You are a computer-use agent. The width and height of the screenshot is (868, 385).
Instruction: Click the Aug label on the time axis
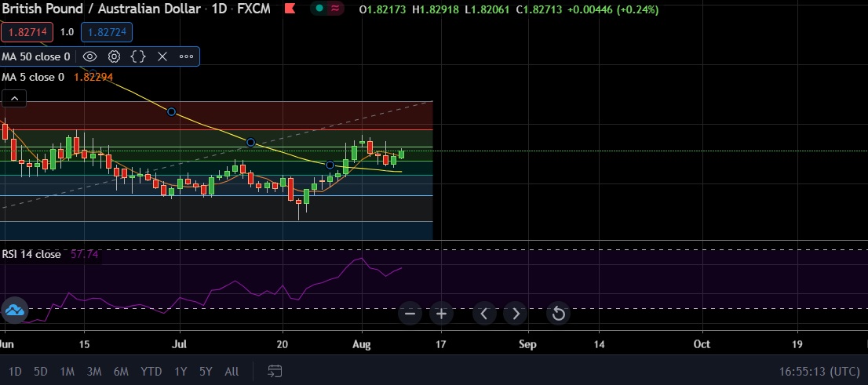[x=362, y=344]
